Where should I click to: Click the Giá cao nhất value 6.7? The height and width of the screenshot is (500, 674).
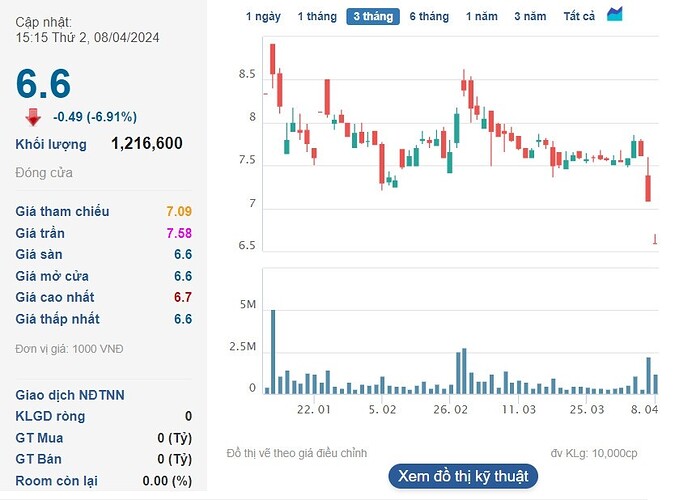point(183,297)
